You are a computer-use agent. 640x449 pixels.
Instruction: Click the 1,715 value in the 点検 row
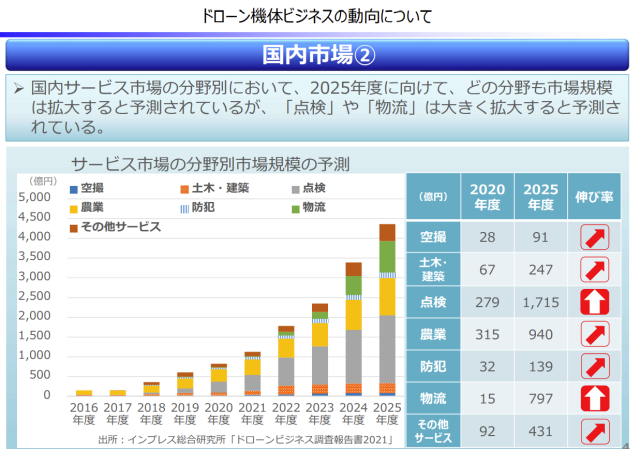click(539, 302)
